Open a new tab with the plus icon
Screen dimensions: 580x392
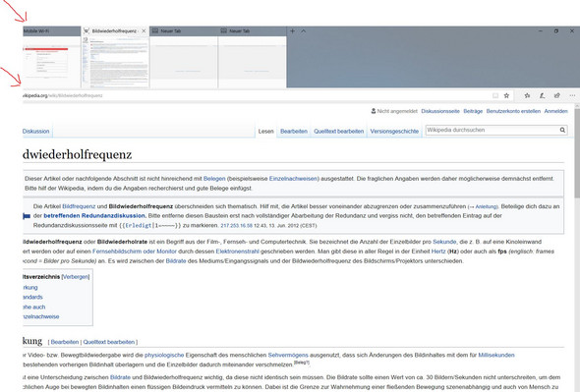292,31
